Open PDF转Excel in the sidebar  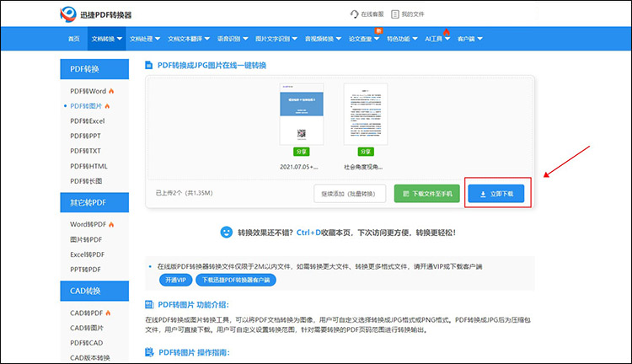pyautogui.click(x=87, y=121)
